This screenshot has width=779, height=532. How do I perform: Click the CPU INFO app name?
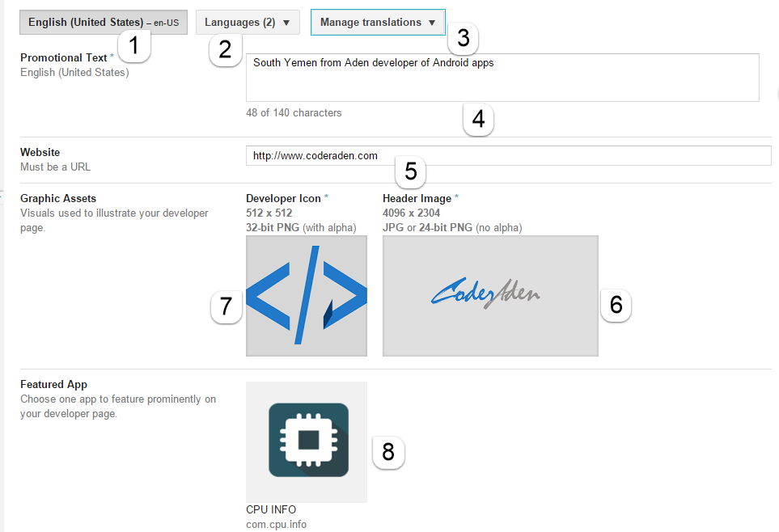[271, 509]
